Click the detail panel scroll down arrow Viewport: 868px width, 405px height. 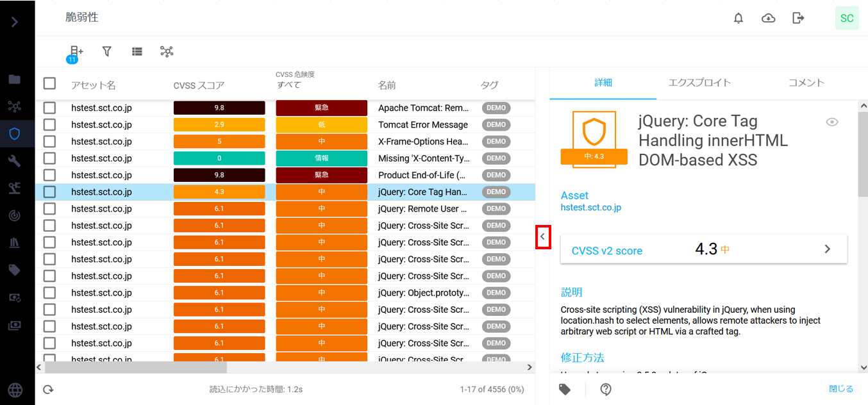pos(863,367)
